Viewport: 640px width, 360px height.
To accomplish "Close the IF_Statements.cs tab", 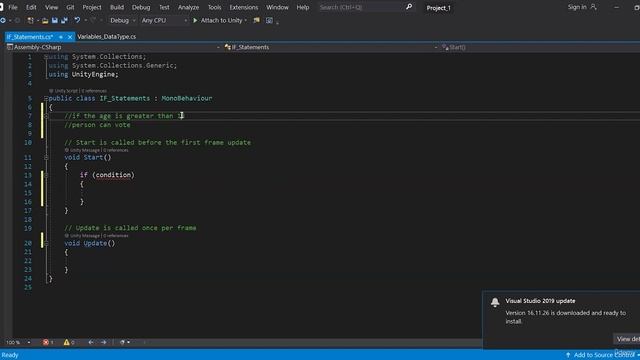I will point(70,37).
